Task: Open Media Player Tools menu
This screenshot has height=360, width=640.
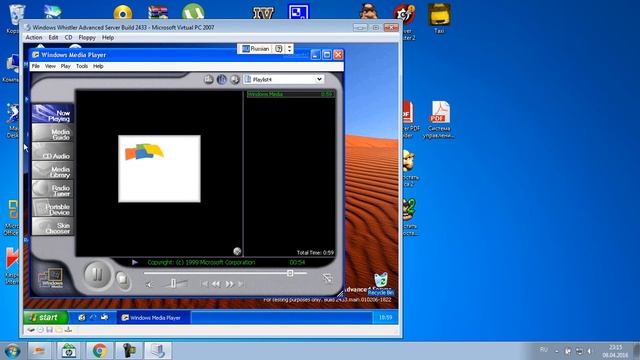Action: (x=82, y=66)
